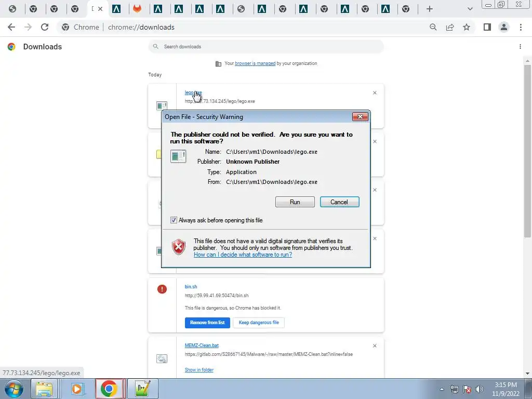Screen dimensions: 532x399
Task: Click the managed organization building icon
Action: pos(219,64)
